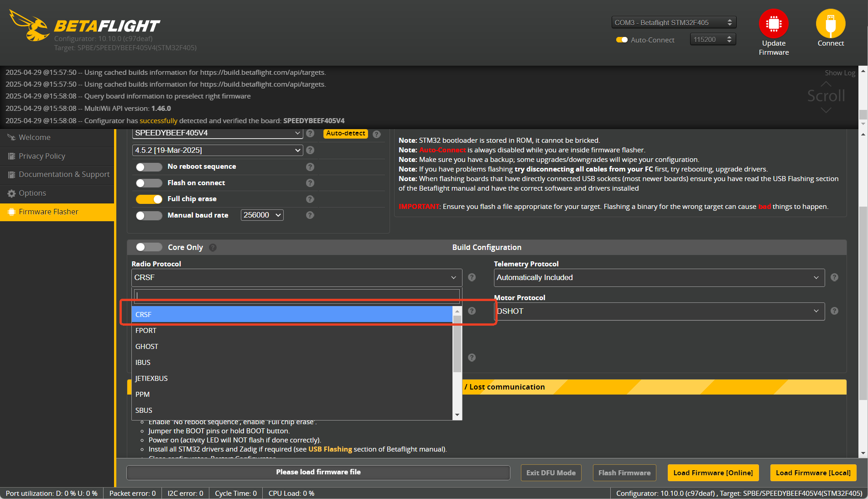Open help for Flash on connect
The image size is (868, 499).
click(310, 183)
